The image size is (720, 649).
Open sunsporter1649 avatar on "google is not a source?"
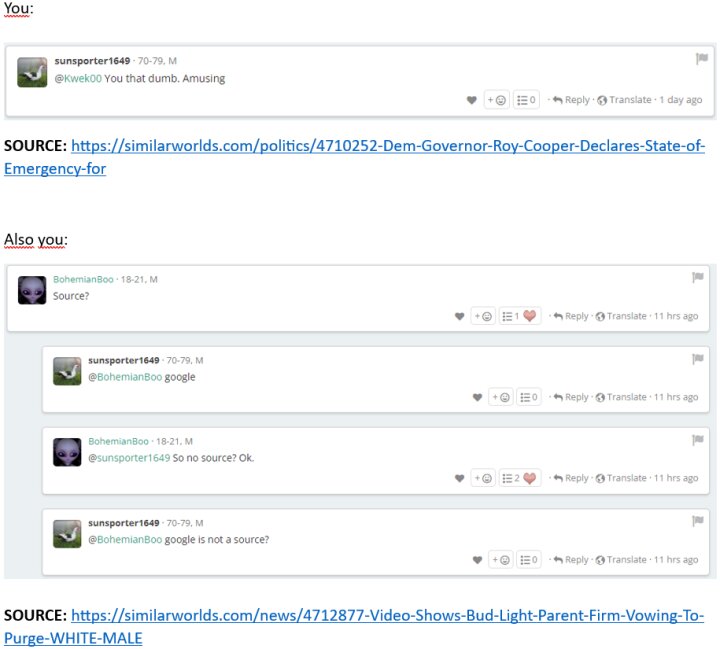[x=67, y=534]
